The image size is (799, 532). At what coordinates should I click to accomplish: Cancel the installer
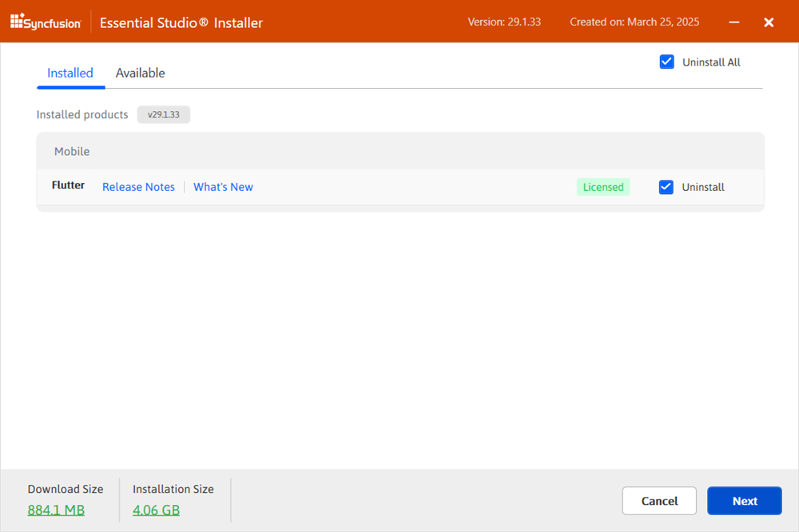(x=659, y=501)
